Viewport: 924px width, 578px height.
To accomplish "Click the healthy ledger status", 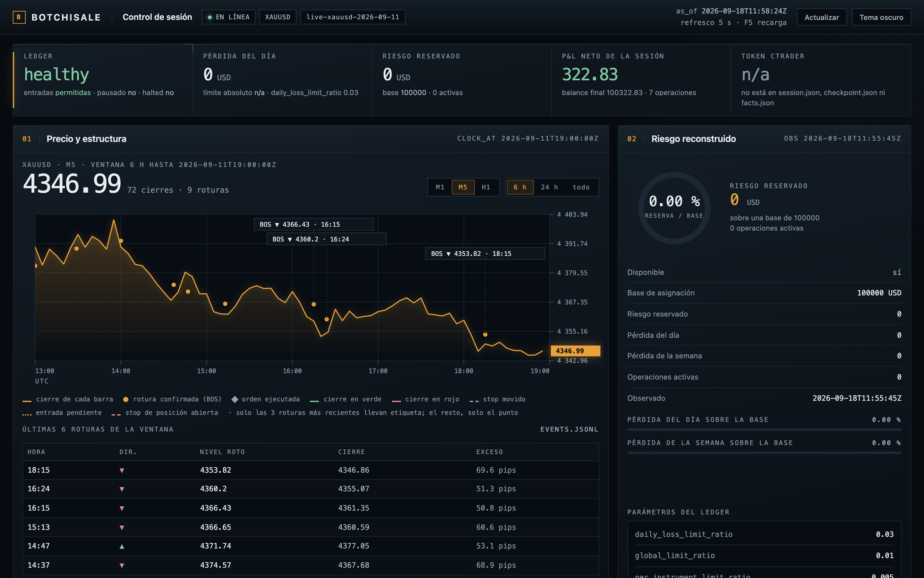I will tap(56, 74).
